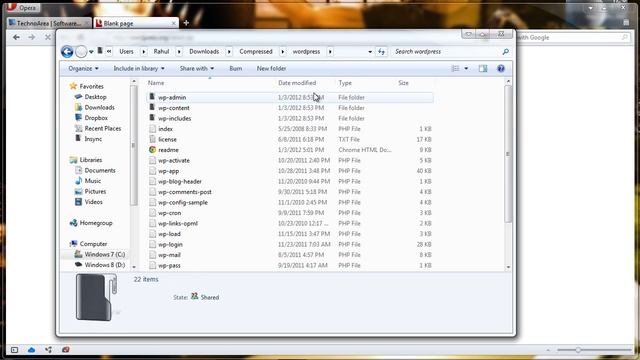Open Desktop in the navigation pane
The height and width of the screenshot is (360, 640).
pyautogui.click(x=96, y=97)
